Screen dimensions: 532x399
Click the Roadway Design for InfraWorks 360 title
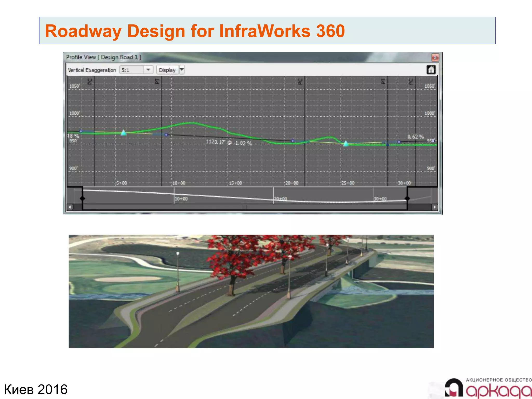point(195,31)
